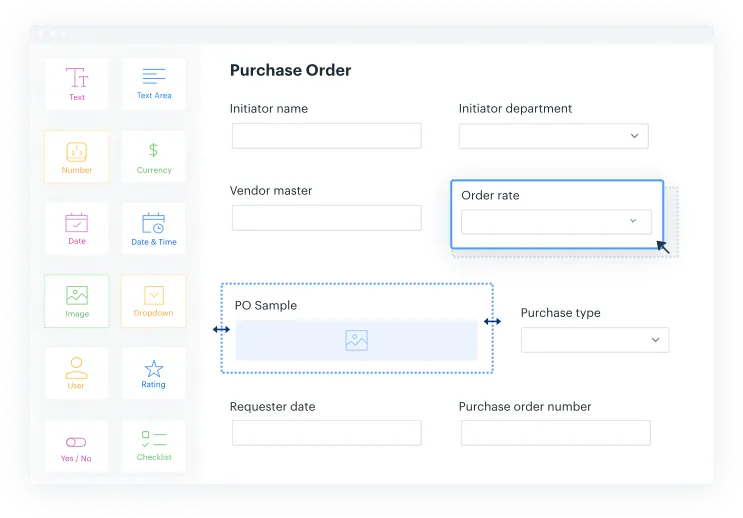Click the Requester date input field

pos(326,433)
